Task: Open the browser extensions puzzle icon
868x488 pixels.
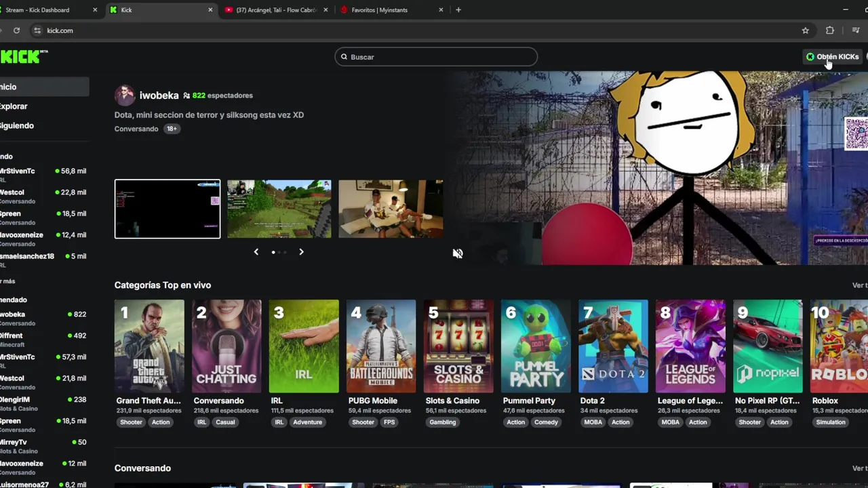Action: 830,30
